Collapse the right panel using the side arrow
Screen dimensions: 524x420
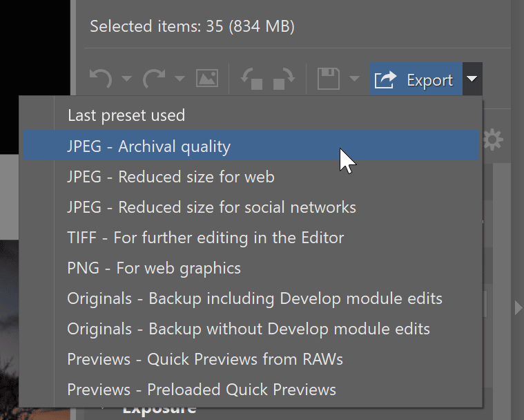click(x=518, y=307)
